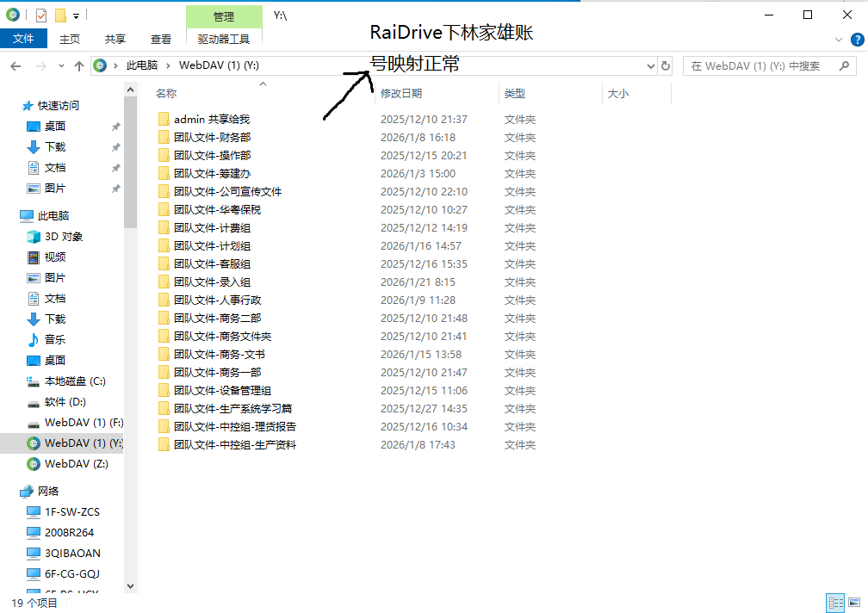Image resolution: width=868 pixels, height=613 pixels.
Task: Click the properties quick access icon
Action: tap(41, 15)
